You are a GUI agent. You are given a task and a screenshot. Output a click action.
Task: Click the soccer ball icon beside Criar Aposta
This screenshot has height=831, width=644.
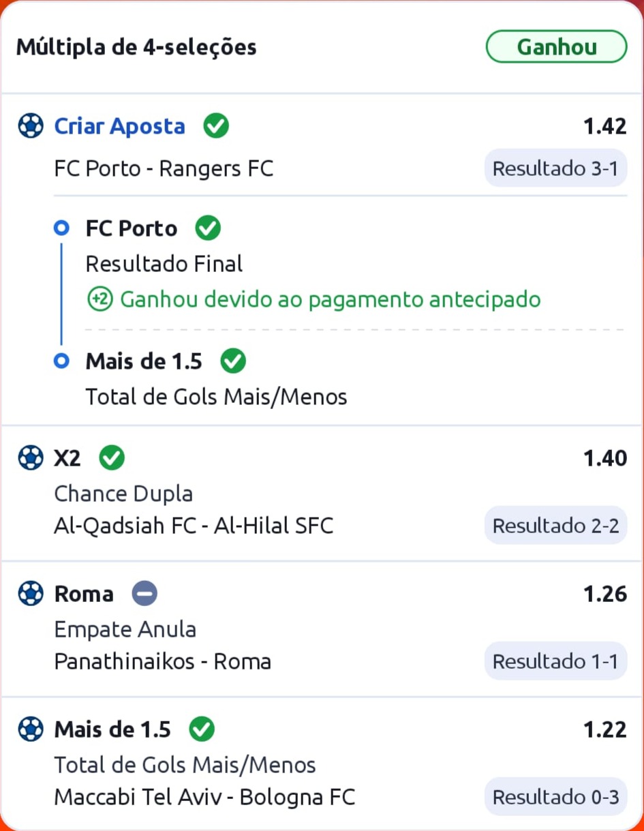31,126
